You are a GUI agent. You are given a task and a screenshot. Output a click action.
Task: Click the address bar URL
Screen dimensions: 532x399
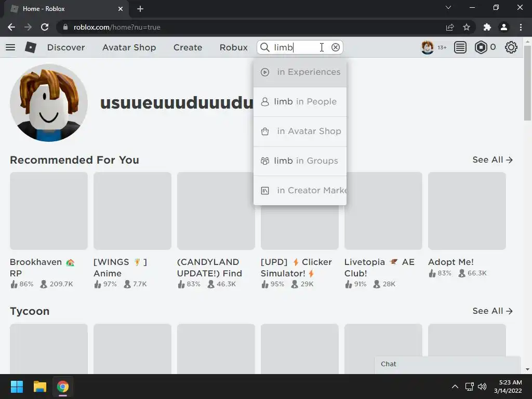click(117, 27)
